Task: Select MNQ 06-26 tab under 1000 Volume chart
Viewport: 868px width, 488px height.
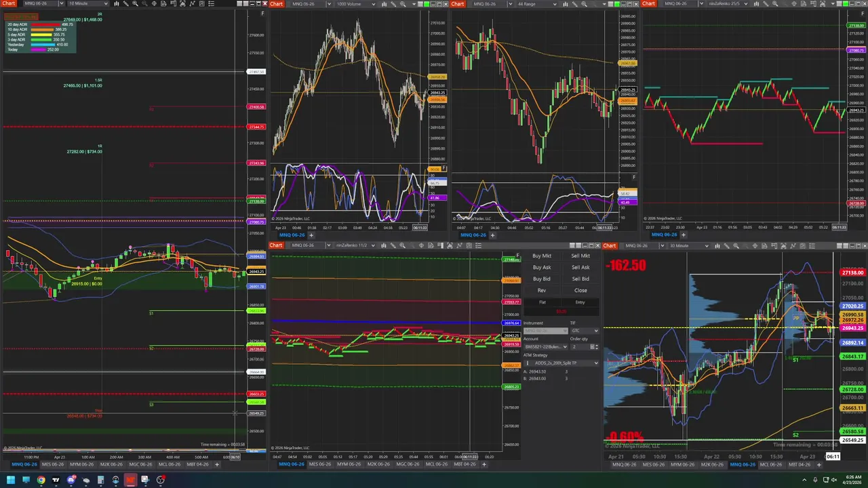Action: (x=292, y=235)
